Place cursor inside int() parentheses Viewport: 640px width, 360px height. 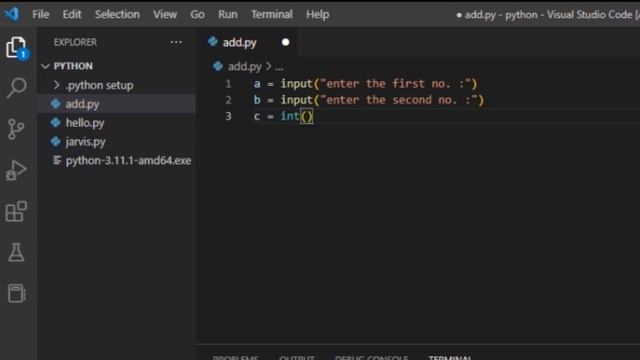[x=307, y=116]
